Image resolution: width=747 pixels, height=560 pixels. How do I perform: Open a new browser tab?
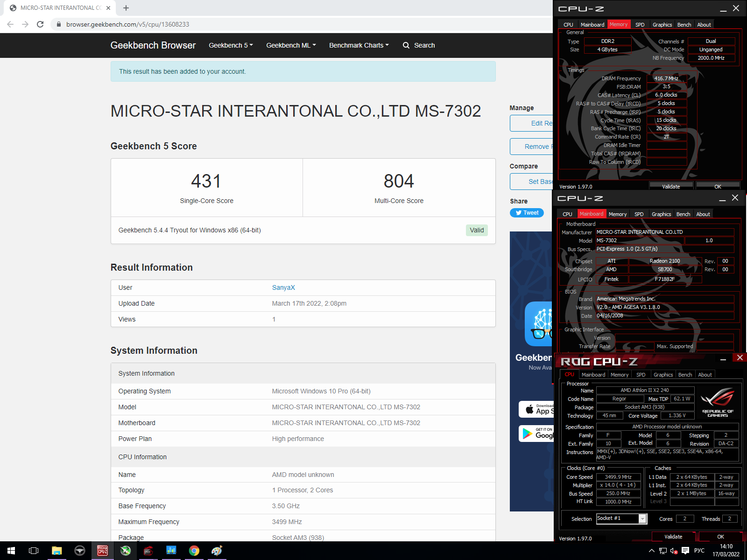click(126, 8)
